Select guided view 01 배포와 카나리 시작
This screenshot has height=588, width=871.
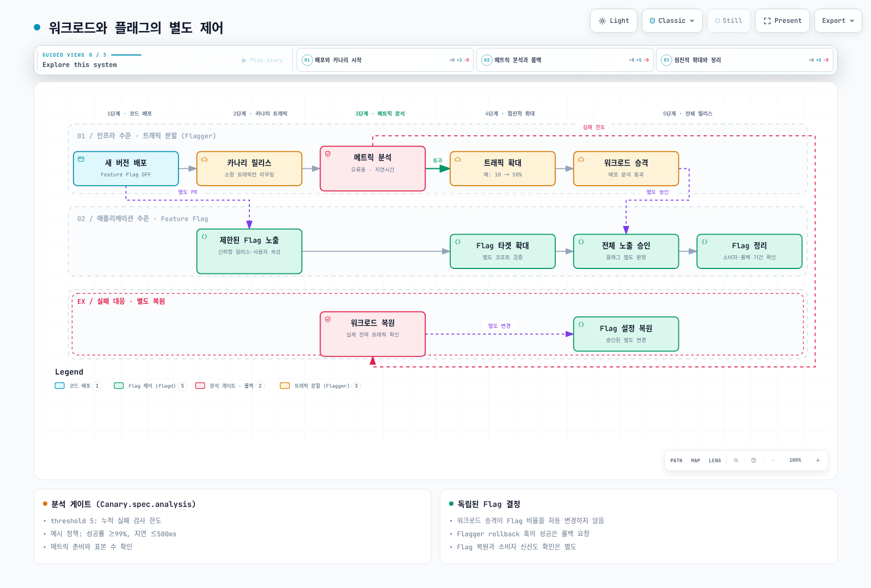385,60
